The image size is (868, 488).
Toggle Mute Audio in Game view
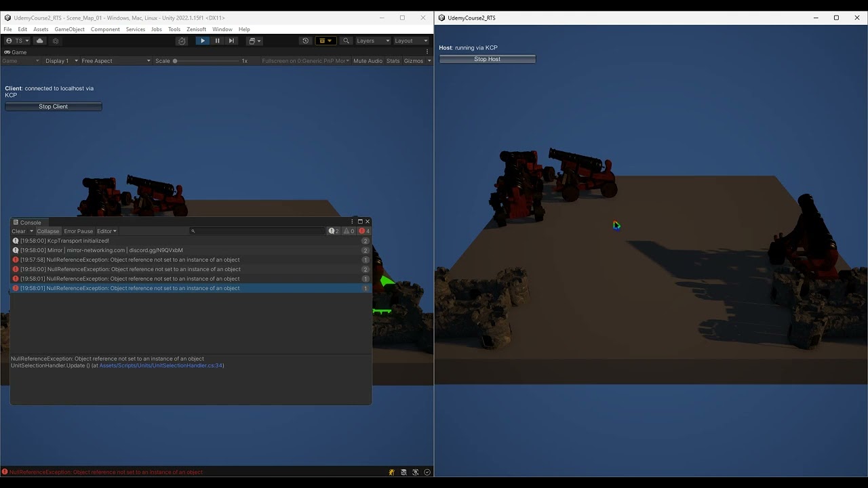point(368,61)
